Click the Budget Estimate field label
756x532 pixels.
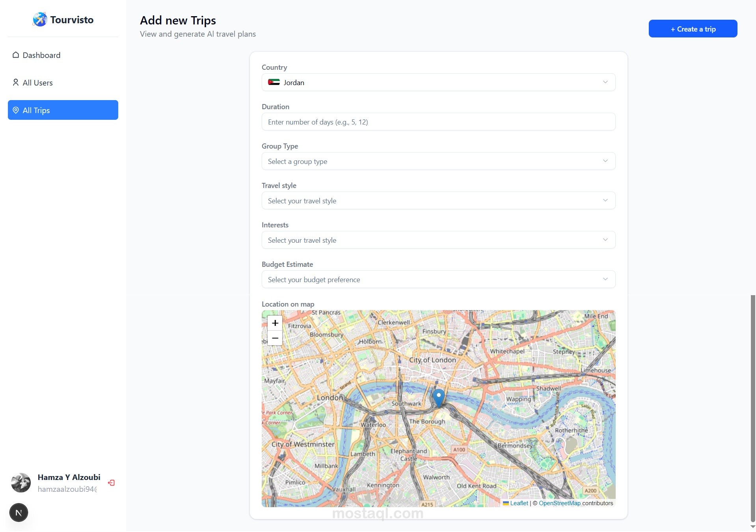coord(287,264)
